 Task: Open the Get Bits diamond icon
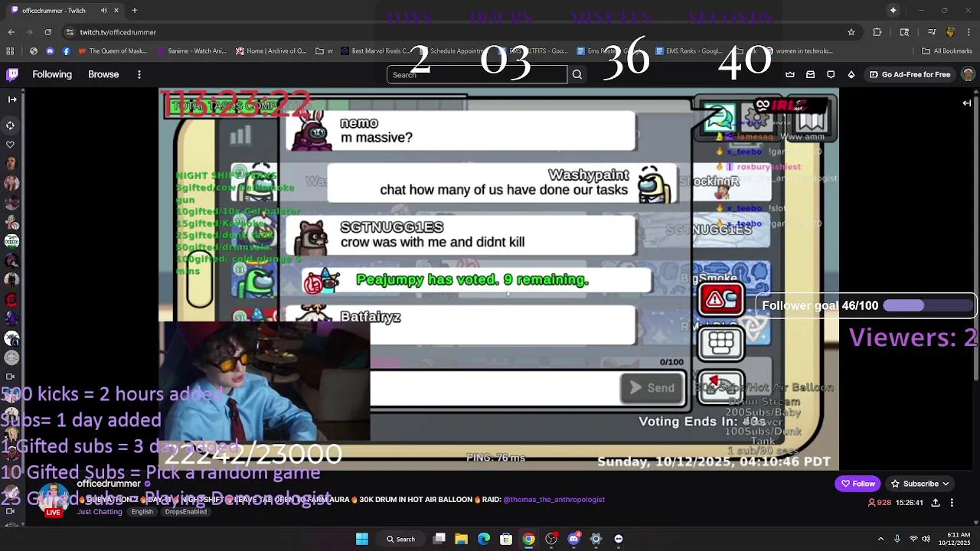[851, 74]
